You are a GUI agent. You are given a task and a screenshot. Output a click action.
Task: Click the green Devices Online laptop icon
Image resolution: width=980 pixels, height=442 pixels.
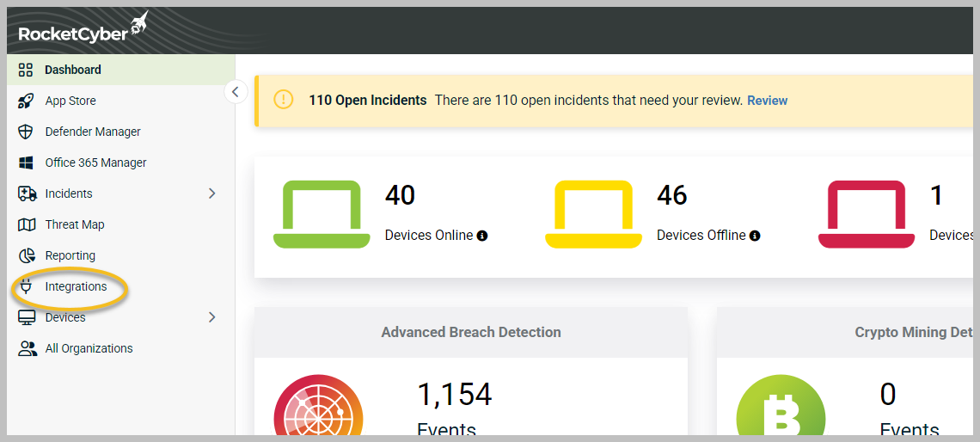[322, 215]
